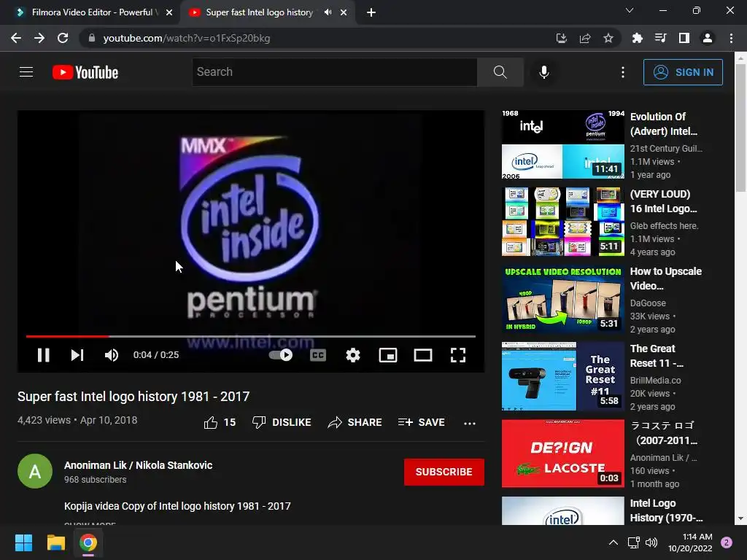Toggle the autoplay switch in player
The width and height of the screenshot is (747, 560).
coord(281,355)
